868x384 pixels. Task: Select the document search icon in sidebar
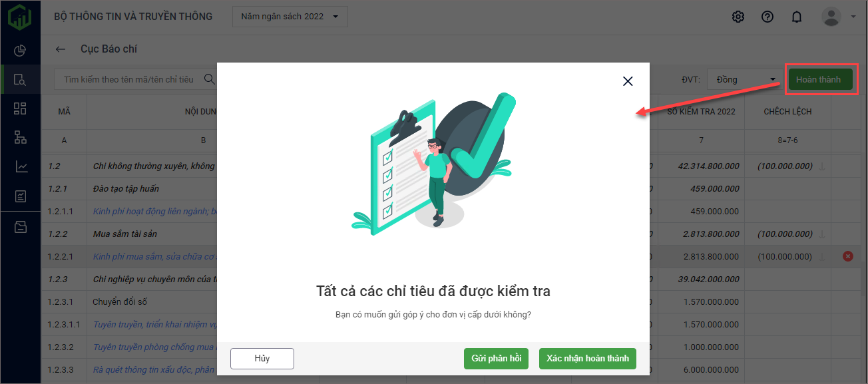pos(20,80)
